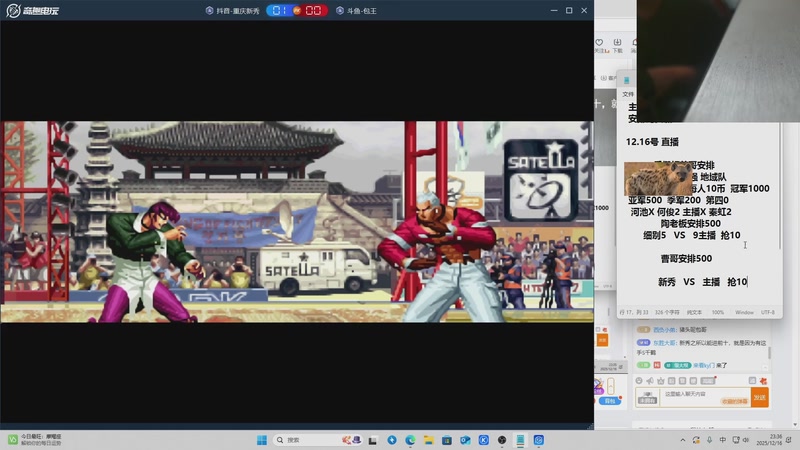Click the chat message input field
The height and width of the screenshot is (450, 800).
(x=704, y=397)
